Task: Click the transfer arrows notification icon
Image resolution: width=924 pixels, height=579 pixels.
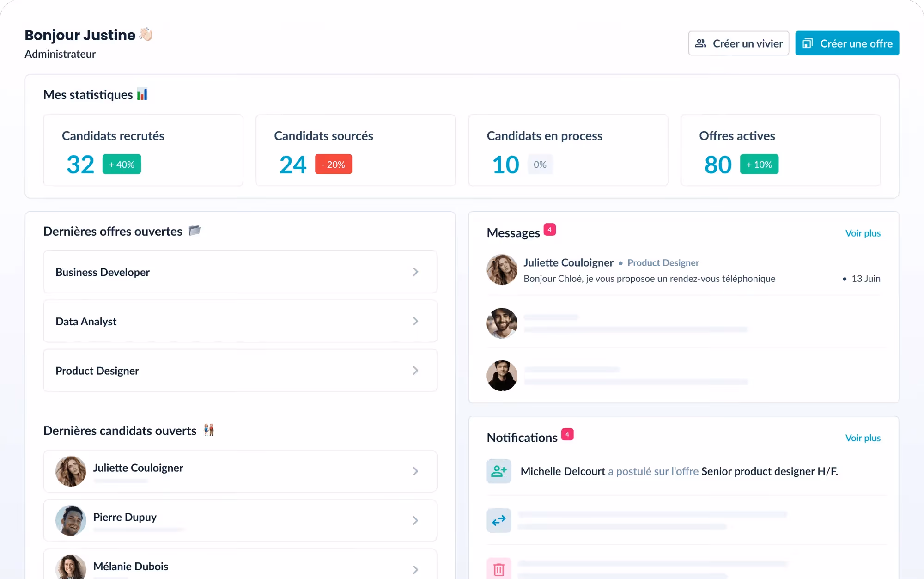Action: [x=498, y=521]
